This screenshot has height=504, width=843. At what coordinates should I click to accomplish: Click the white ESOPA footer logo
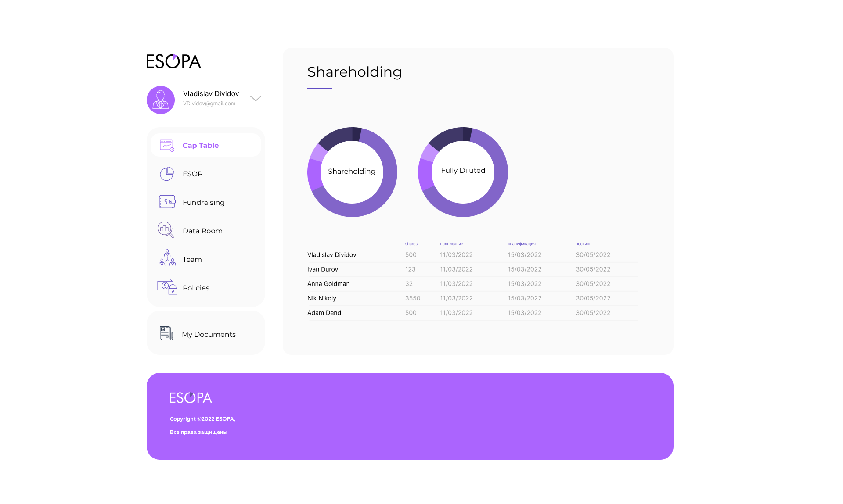click(x=191, y=398)
